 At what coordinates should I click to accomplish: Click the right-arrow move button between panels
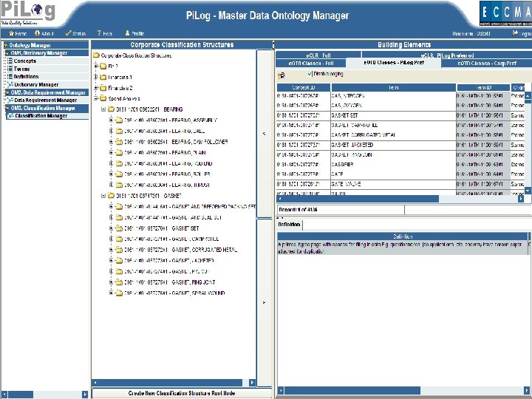[x=265, y=303]
